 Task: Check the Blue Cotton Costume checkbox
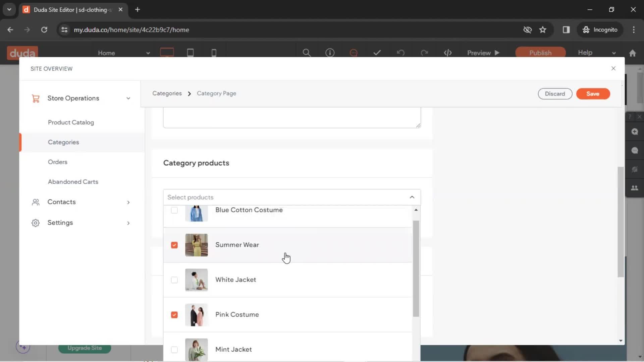174,210
